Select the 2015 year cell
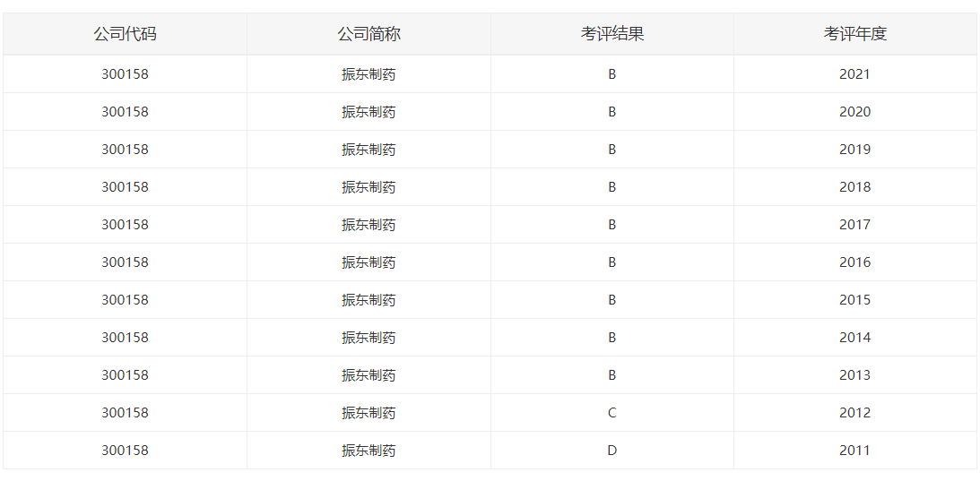 (x=854, y=300)
